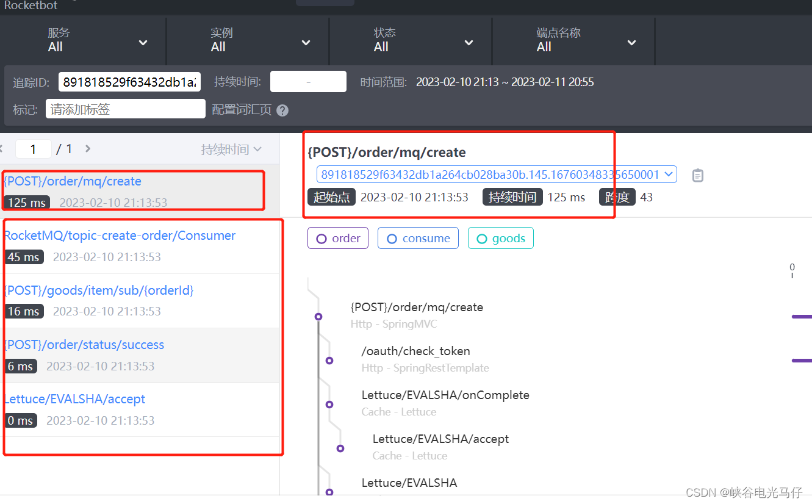Open the trace ID selector dropdown
This screenshot has height=504, width=812.
497,175
